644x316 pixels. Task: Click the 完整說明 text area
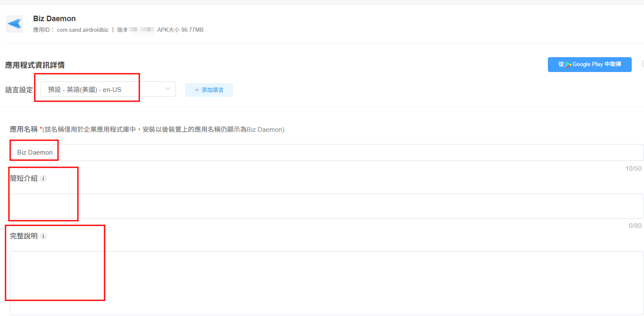coord(326,283)
